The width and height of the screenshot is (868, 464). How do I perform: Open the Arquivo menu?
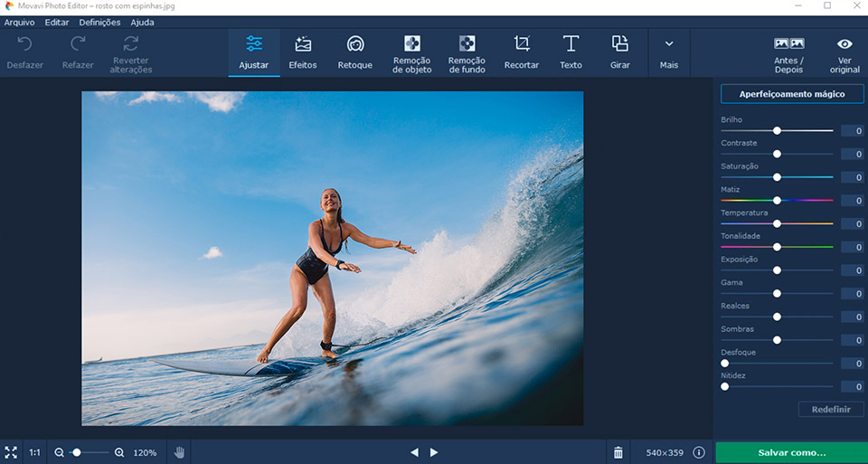coord(19,22)
